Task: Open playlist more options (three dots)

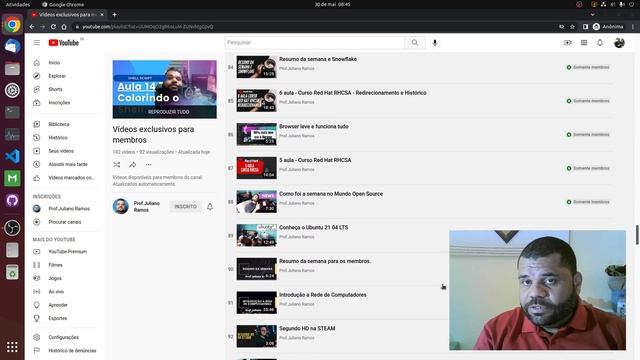Action: (149, 165)
